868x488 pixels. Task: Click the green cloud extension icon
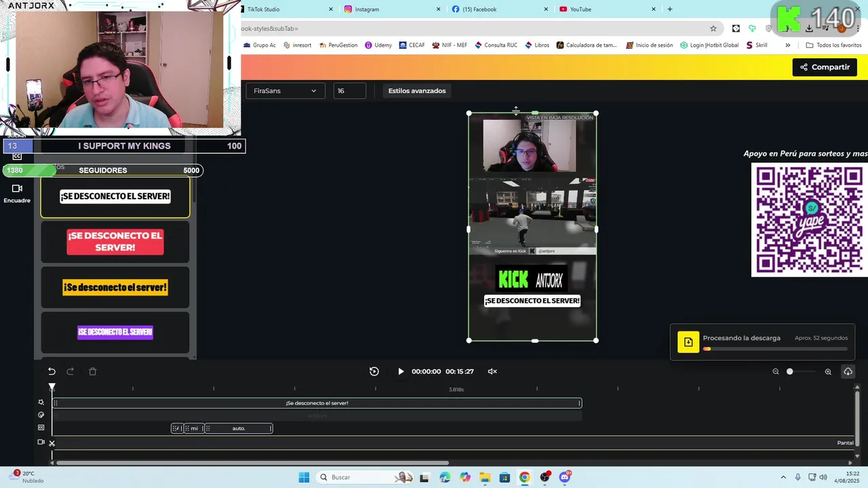(752, 28)
